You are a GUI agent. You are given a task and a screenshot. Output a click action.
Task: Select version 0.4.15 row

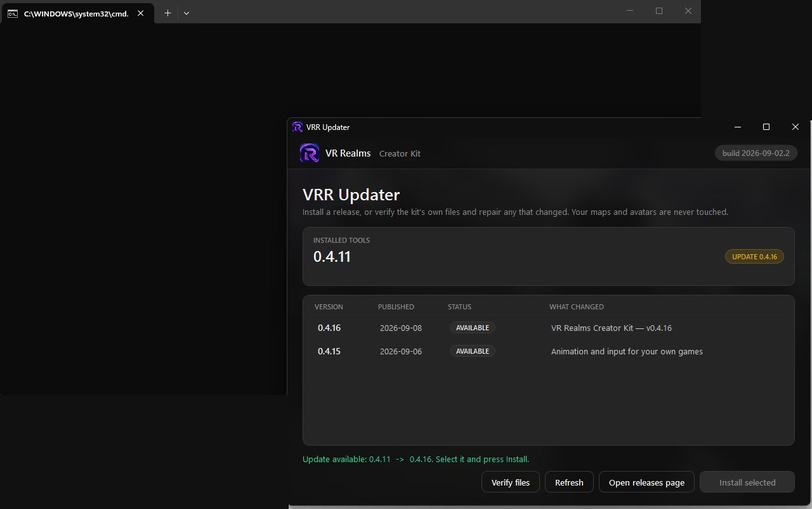coord(549,351)
